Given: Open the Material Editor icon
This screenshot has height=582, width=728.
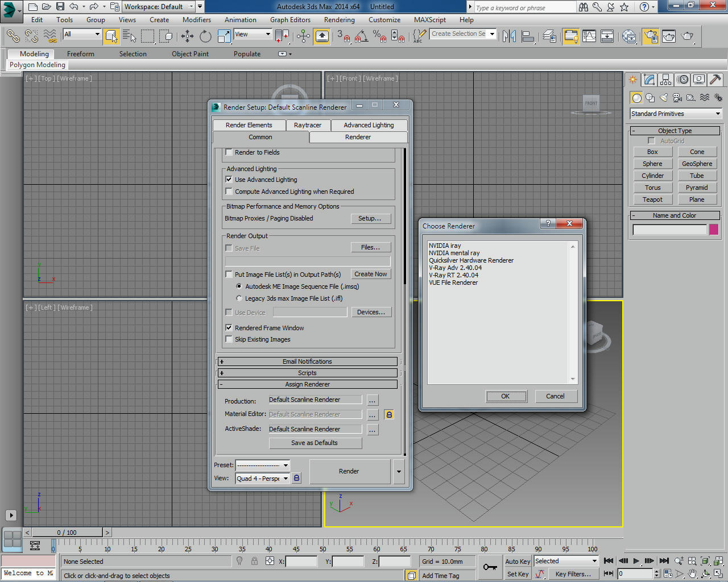Looking at the screenshot, I should [x=629, y=36].
